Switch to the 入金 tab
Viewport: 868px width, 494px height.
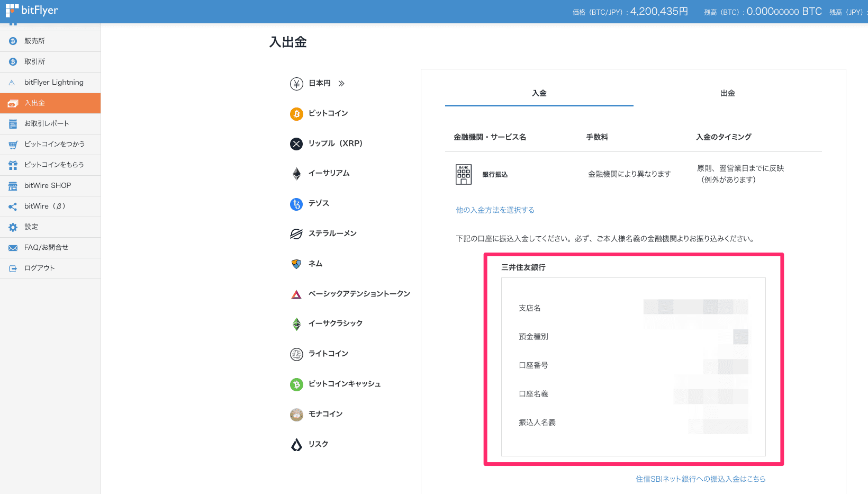(x=539, y=93)
